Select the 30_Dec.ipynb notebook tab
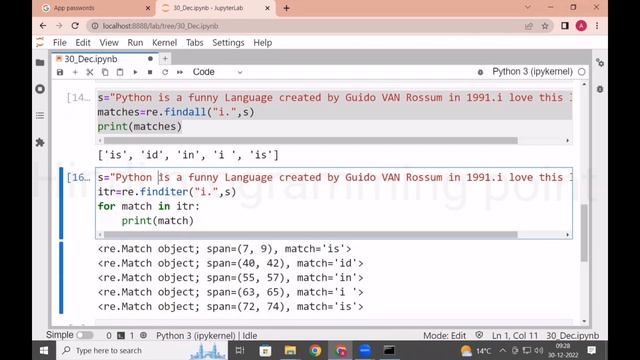640x360 pixels. pos(104,59)
